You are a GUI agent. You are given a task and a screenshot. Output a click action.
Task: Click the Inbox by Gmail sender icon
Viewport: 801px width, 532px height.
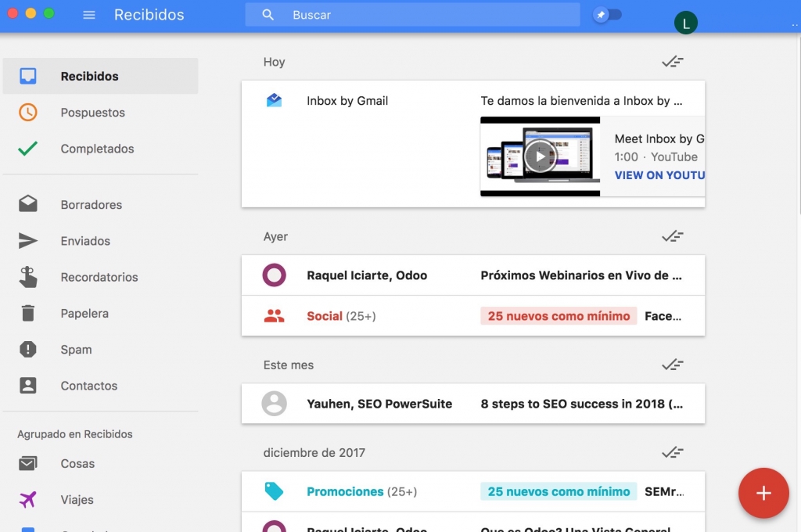275,100
